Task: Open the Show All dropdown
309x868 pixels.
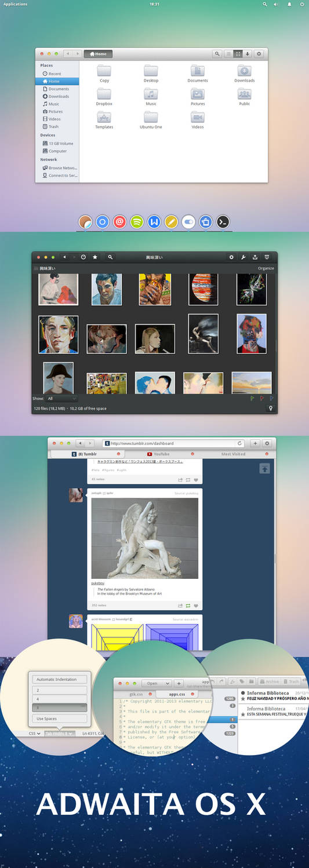Action: 61,399
